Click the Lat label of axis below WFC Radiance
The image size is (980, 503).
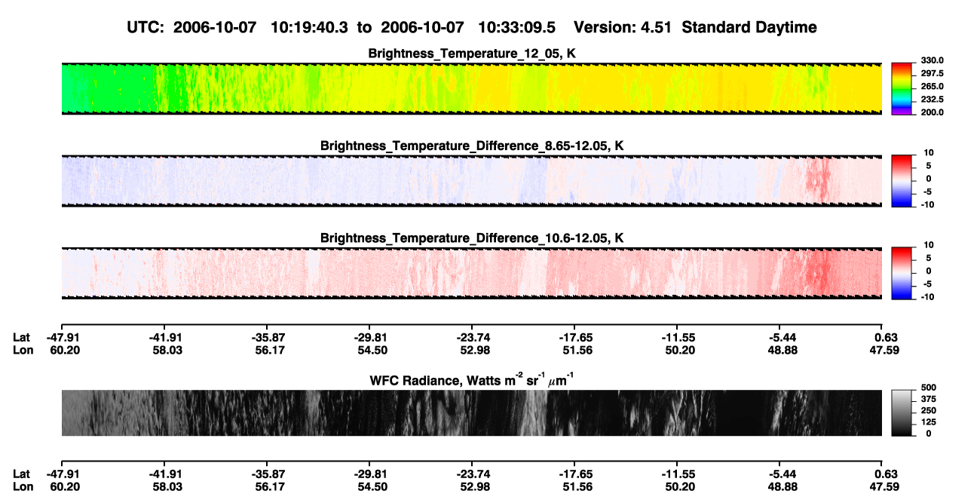[x=21, y=474]
